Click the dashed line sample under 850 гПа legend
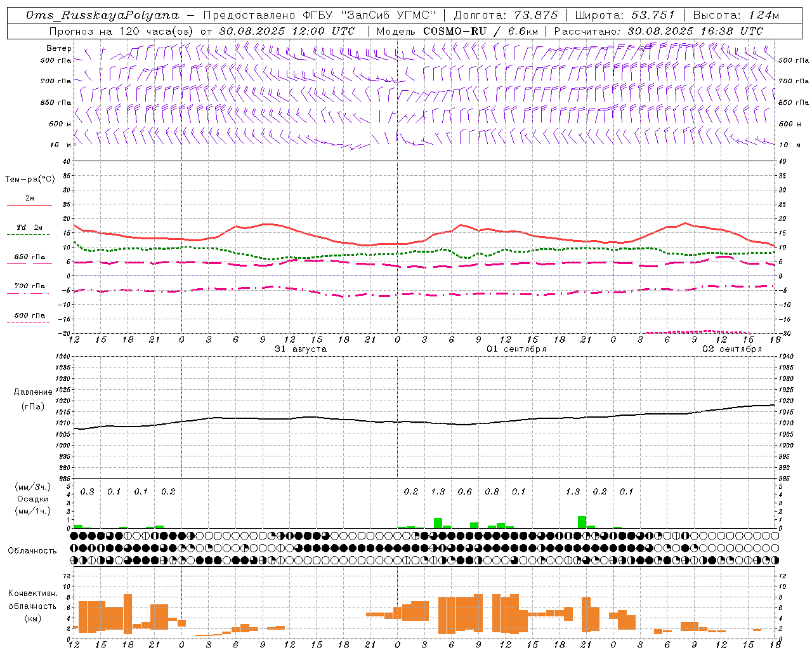This screenshot has height=650, width=812. (28, 263)
